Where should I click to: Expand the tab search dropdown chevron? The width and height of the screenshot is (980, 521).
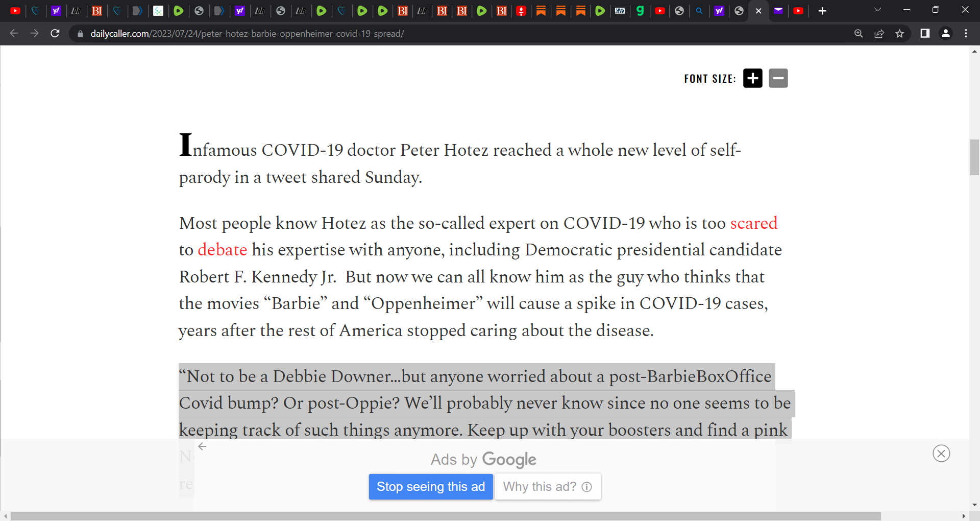[877, 10]
